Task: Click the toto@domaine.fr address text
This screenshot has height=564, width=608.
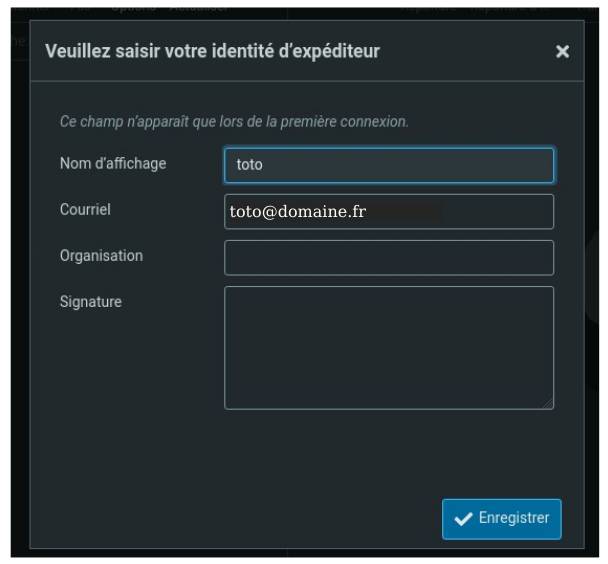Action: [x=298, y=212]
